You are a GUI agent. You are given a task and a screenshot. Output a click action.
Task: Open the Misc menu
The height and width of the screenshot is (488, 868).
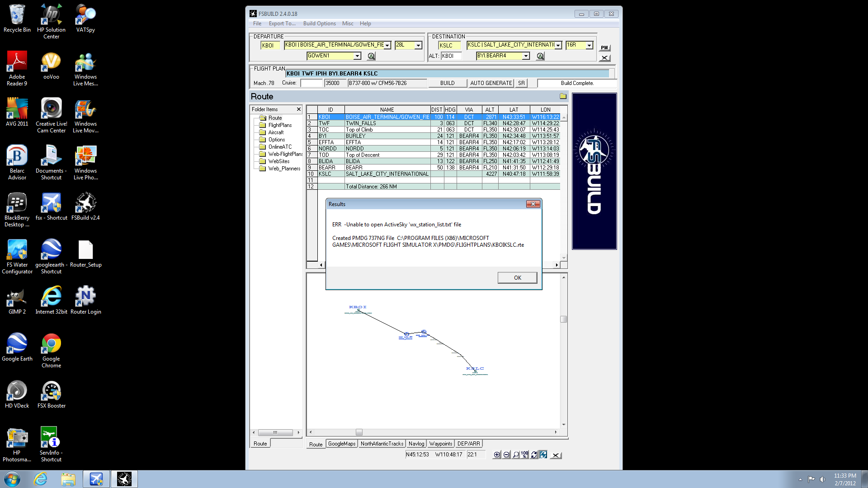348,23
